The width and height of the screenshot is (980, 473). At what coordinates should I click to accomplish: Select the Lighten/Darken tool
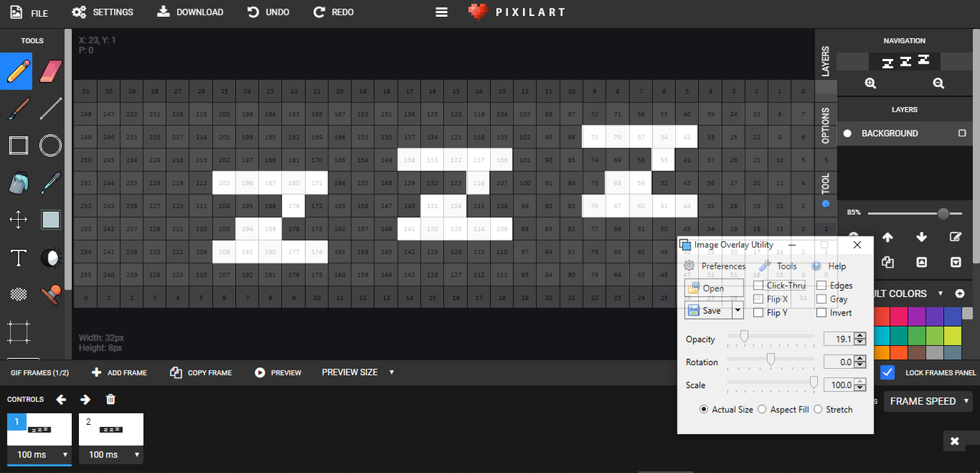(x=51, y=258)
